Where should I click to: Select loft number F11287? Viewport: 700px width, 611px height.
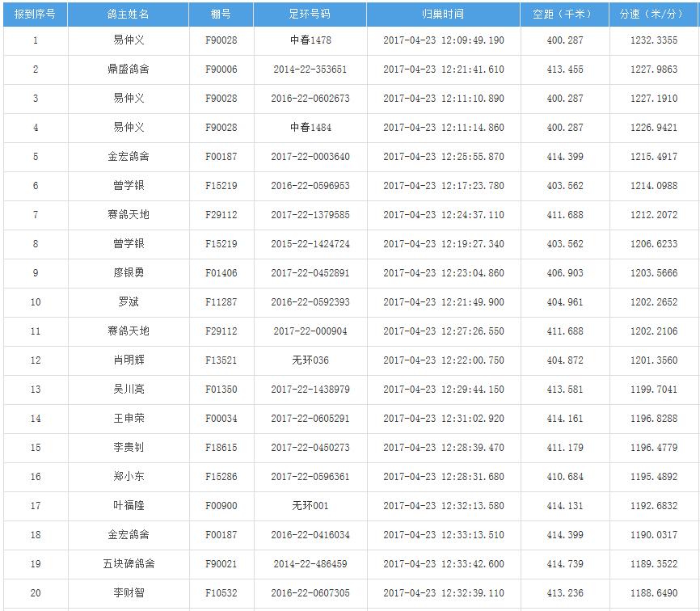tap(221, 302)
